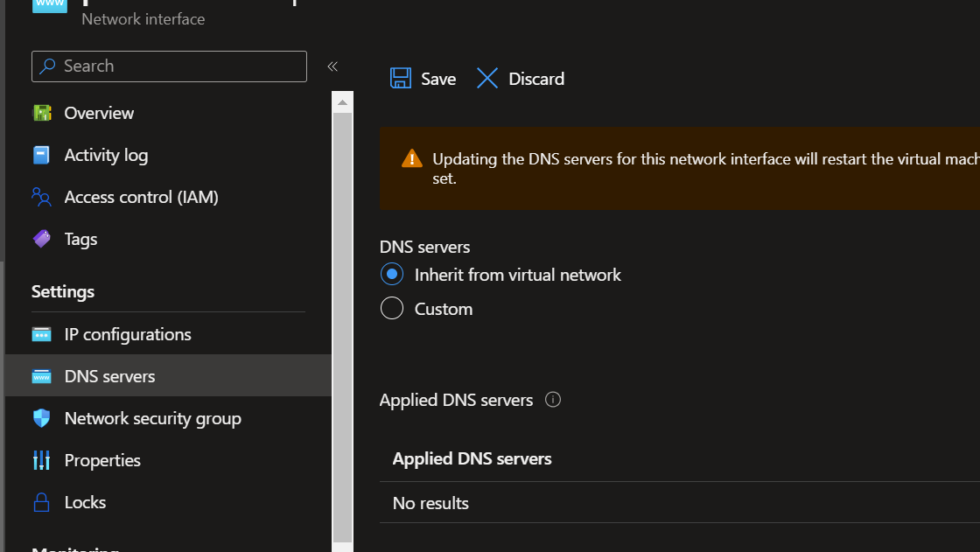Click the Network security group shield icon
This screenshot has width=980, height=552.
41,418
